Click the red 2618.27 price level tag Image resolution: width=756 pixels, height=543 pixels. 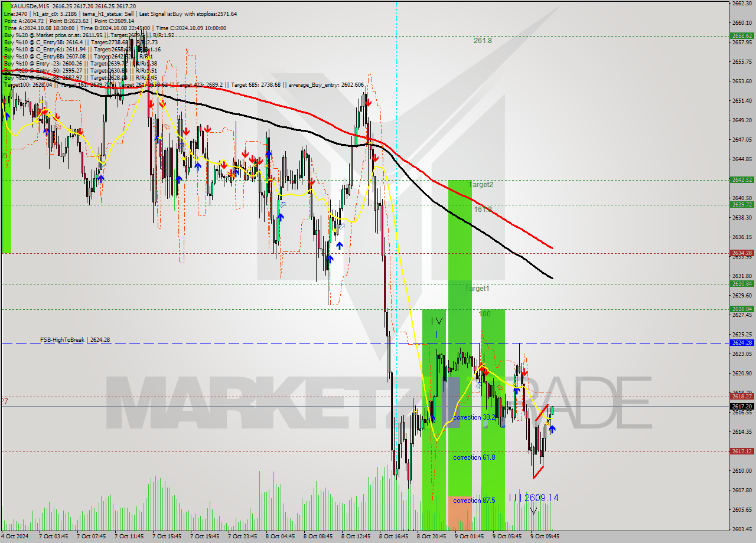click(x=742, y=397)
